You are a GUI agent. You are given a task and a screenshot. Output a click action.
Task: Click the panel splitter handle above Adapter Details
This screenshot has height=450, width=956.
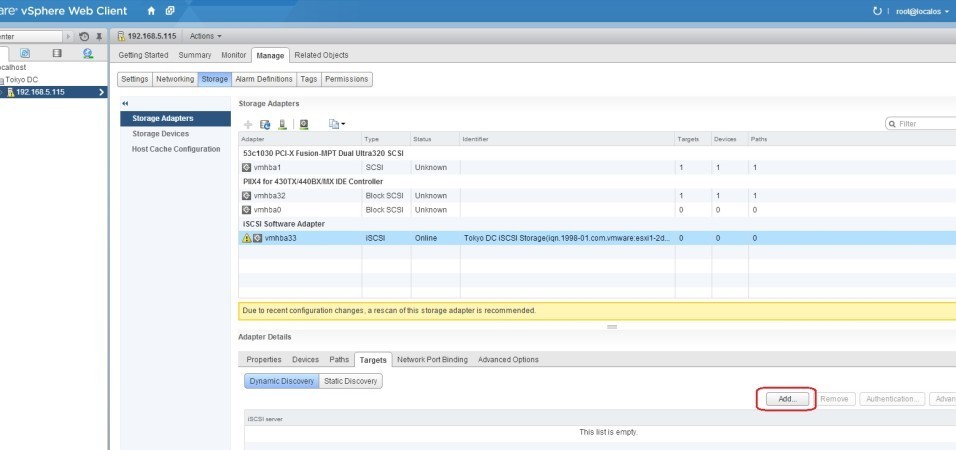(x=612, y=327)
